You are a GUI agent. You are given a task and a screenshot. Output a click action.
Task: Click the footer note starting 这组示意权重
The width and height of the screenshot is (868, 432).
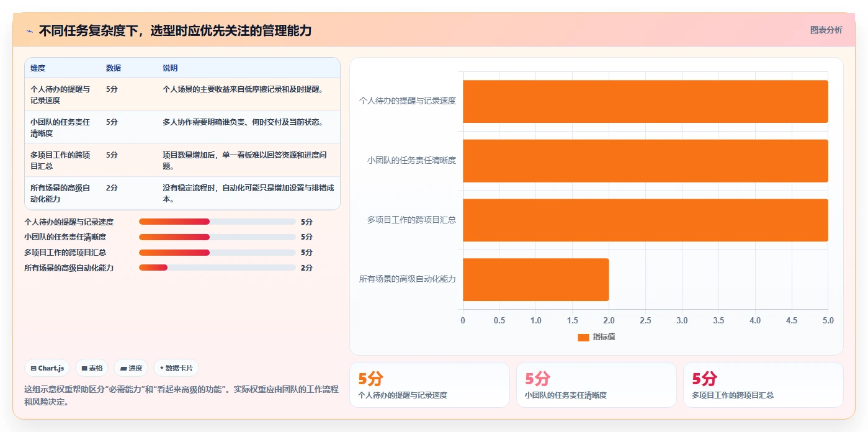point(181,395)
